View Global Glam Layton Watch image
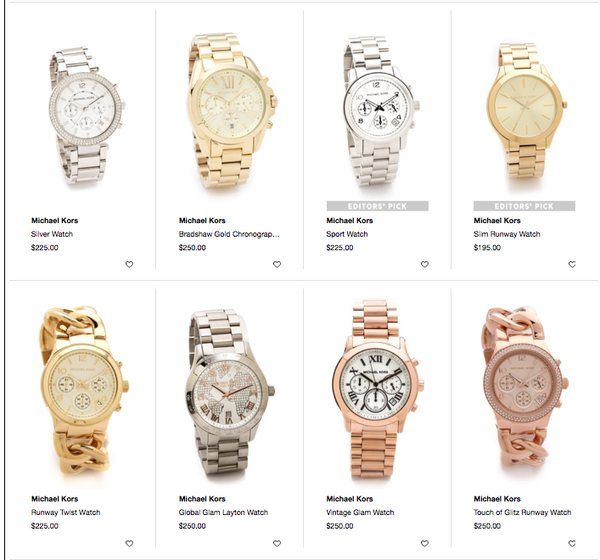The width and height of the screenshot is (600, 560). click(x=231, y=393)
